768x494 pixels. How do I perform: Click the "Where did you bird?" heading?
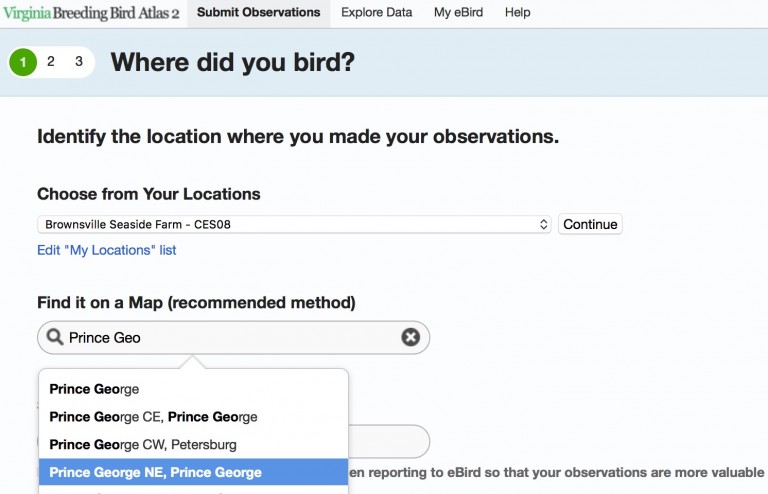(232, 63)
